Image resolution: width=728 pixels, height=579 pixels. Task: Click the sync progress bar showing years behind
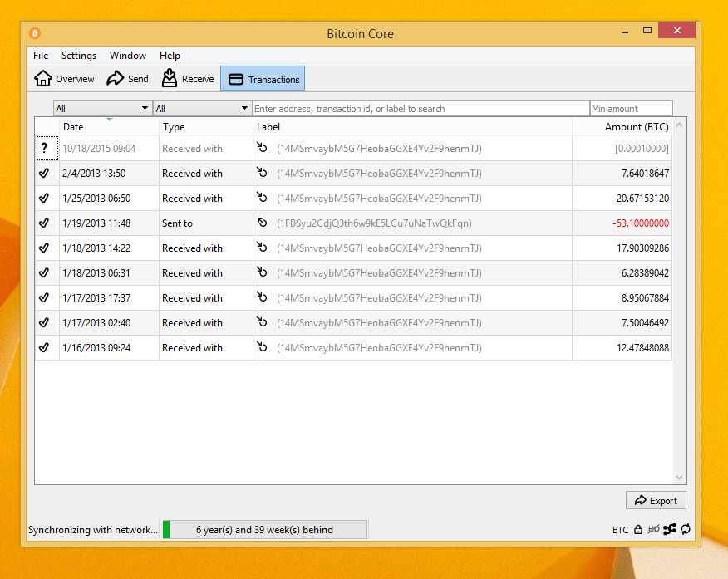(x=264, y=529)
